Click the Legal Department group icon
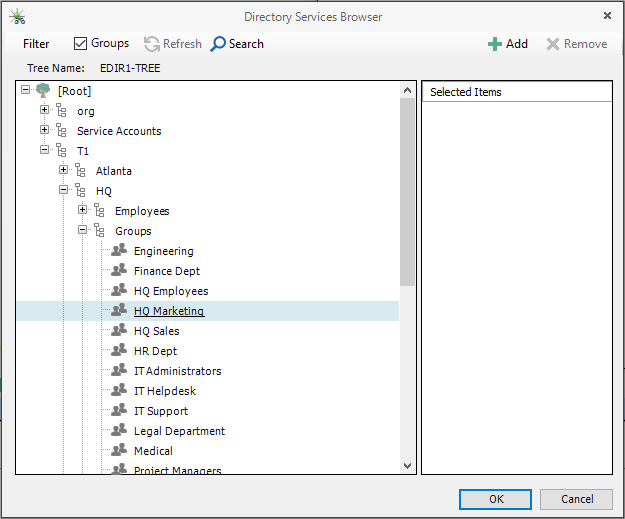 [119, 431]
